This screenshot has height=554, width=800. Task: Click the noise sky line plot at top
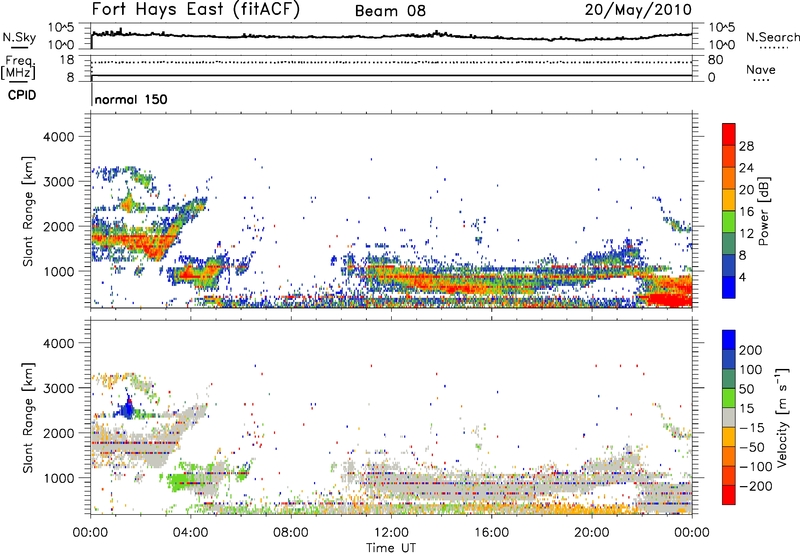[x=391, y=36]
